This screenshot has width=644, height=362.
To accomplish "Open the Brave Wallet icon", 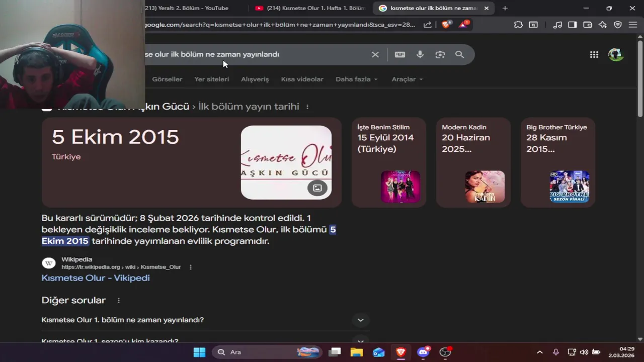I will click(588, 25).
